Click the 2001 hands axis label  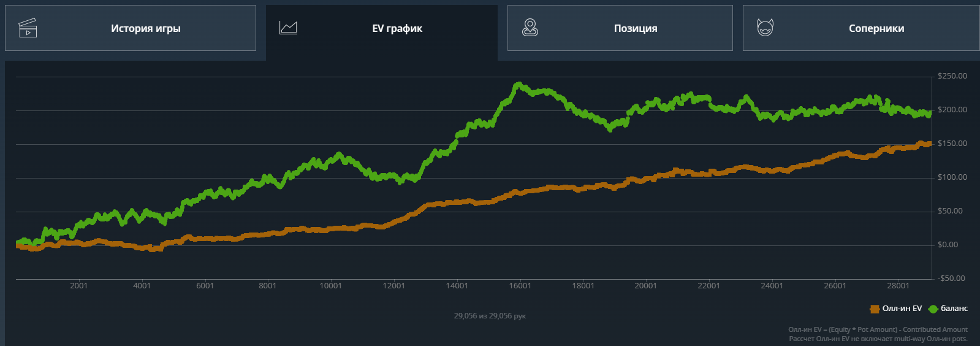(x=79, y=286)
